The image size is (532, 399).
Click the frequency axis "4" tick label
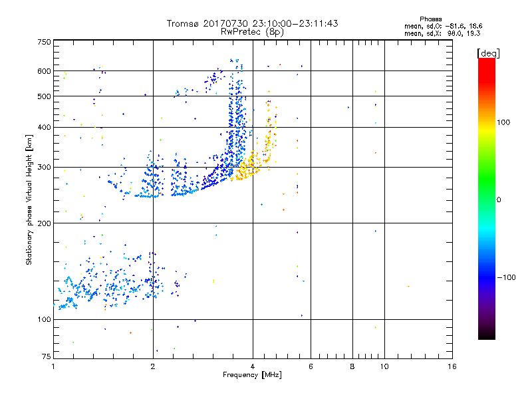253,366
